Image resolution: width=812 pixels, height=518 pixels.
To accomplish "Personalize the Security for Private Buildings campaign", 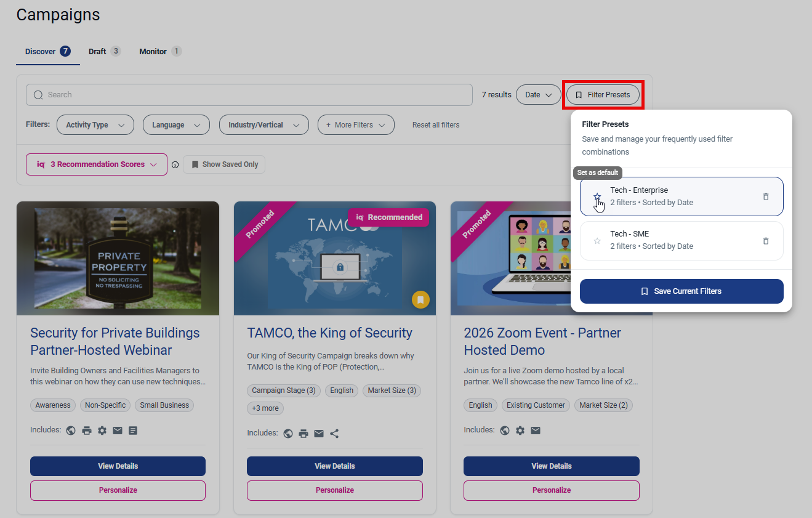I will (118, 490).
